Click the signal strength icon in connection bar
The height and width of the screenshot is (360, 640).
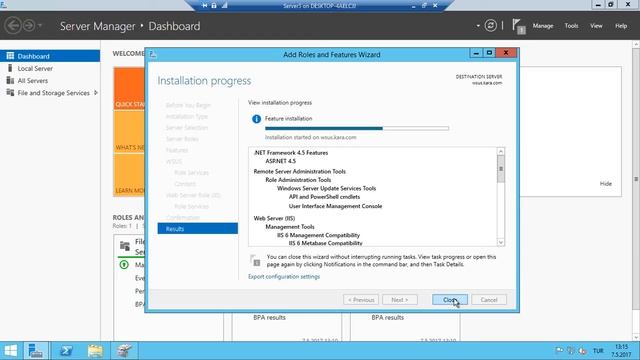click(x=224, y=5)
